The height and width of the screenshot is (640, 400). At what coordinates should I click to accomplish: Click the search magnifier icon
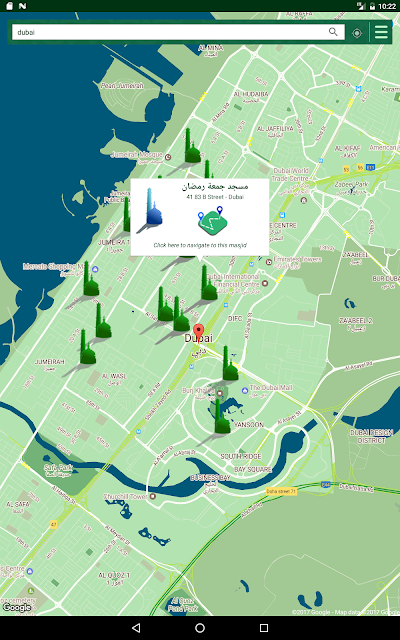[333, 32]
